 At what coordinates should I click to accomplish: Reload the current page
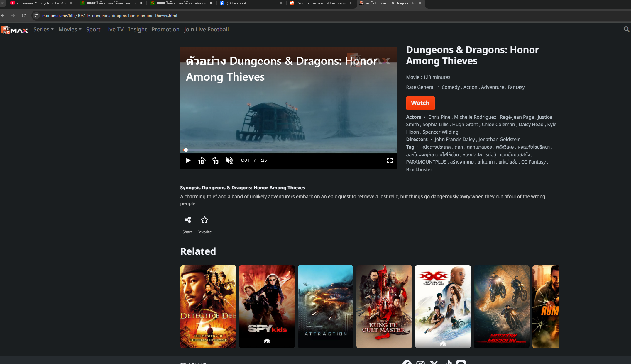click(x=24, y=16)
